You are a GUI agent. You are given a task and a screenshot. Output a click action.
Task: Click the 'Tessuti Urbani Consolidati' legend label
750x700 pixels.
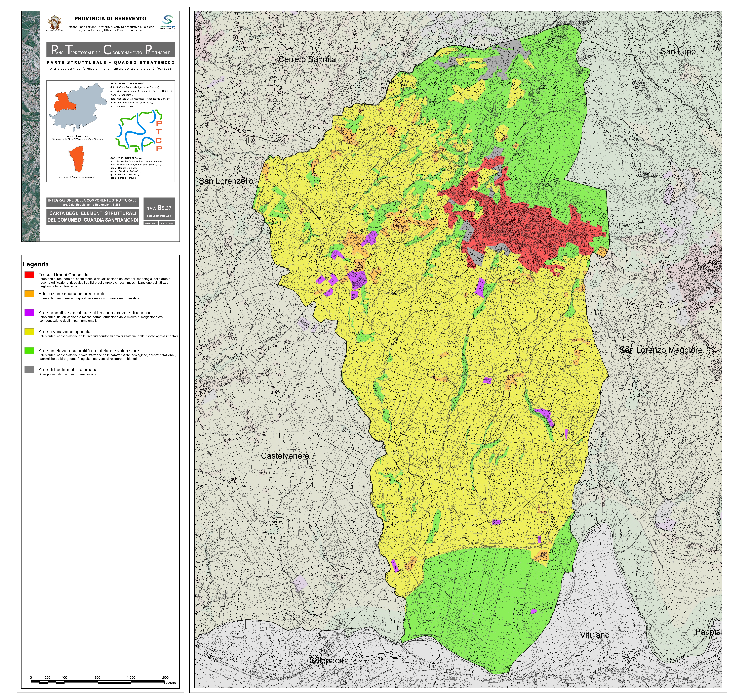click(65, 275)
